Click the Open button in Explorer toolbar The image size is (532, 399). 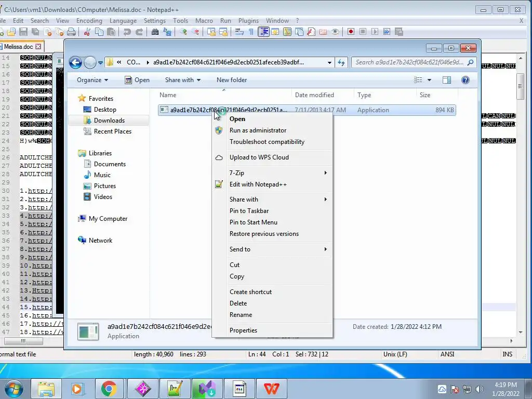pyautogui.click(x=137, y=80)
